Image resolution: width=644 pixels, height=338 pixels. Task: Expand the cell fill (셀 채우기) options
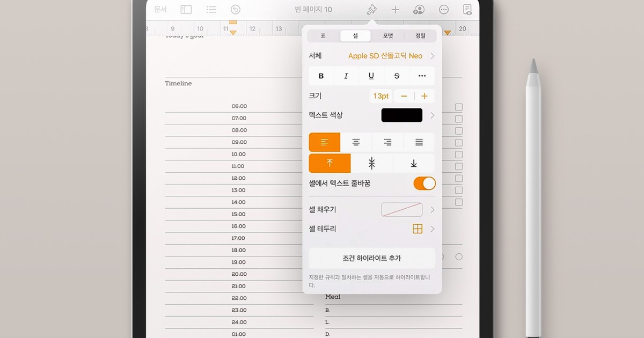pyautogui.click(x=433, y=209)
